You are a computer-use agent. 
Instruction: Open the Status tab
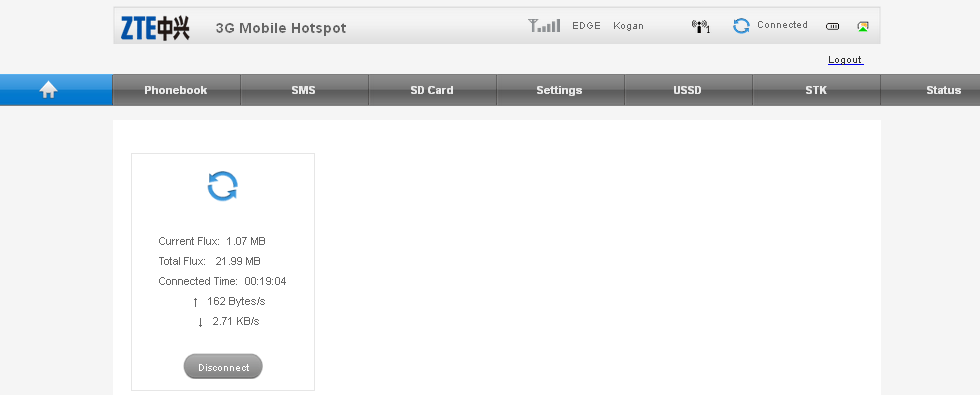coord(931,90)
